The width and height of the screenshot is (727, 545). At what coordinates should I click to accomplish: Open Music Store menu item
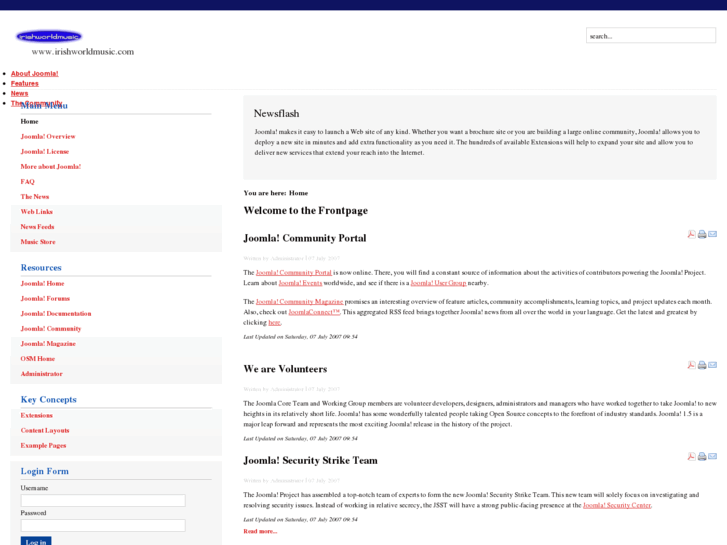pos(38,242)
